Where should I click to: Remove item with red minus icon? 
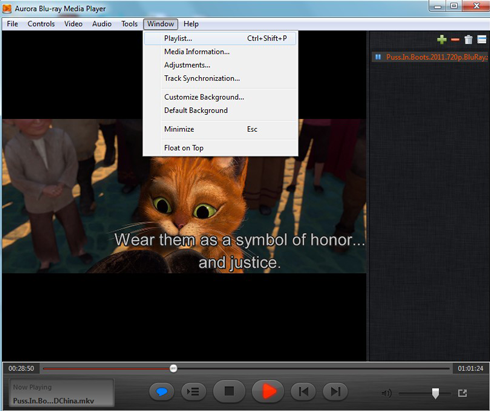(455, 40)
